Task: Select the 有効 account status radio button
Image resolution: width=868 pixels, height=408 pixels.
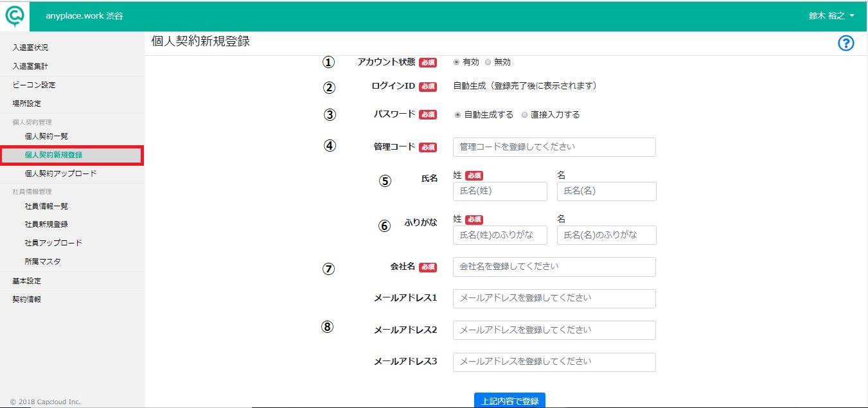Action: 456,62
